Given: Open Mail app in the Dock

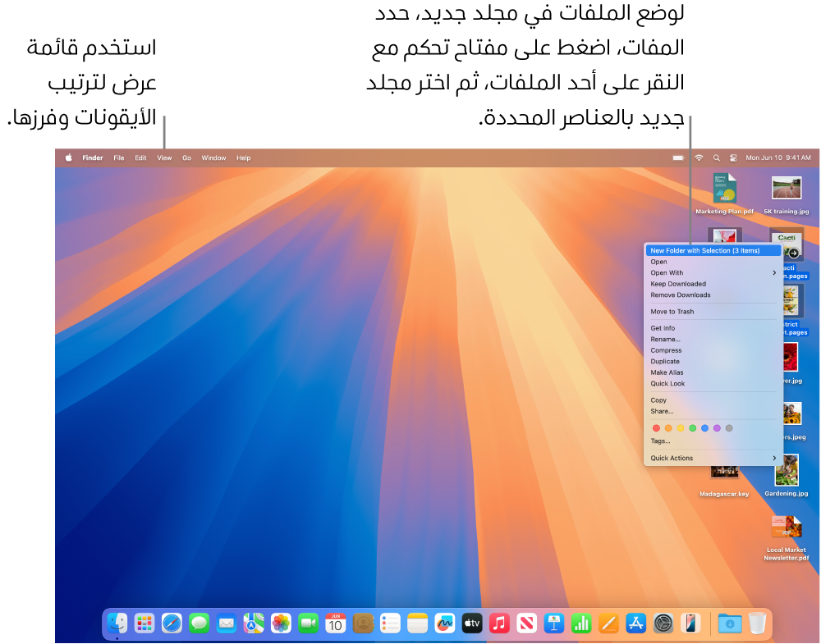Looking at the screenshot, I should pyautogui.click(x=227, y=623).
